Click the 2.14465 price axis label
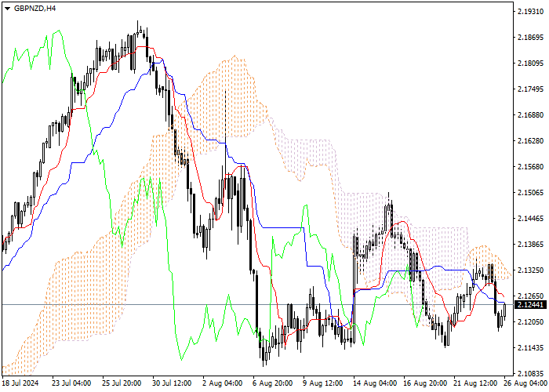Viewport: 549px width, 392px height. point(530,219)
